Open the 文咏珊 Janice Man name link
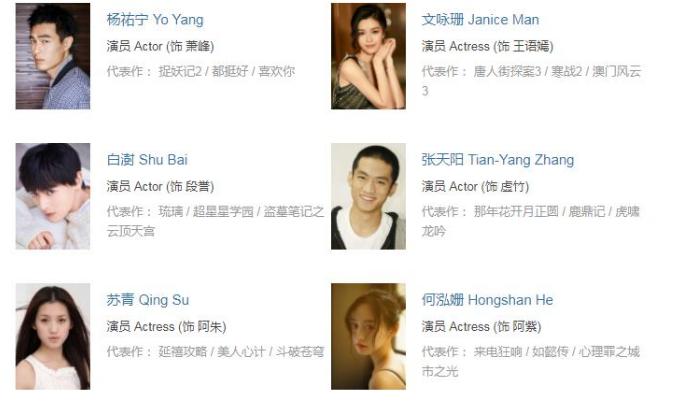677x413 pixels. pyautogui.click(x=480, y=20)
